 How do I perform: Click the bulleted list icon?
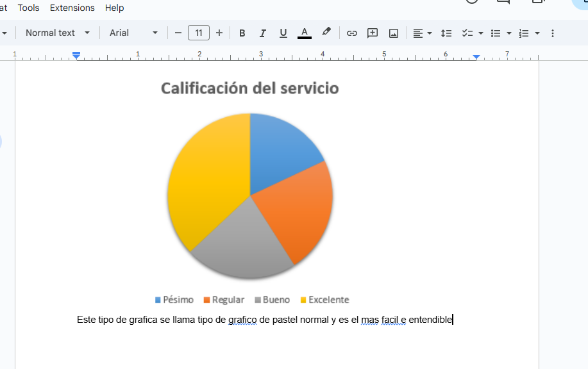[x=496, y=33]
